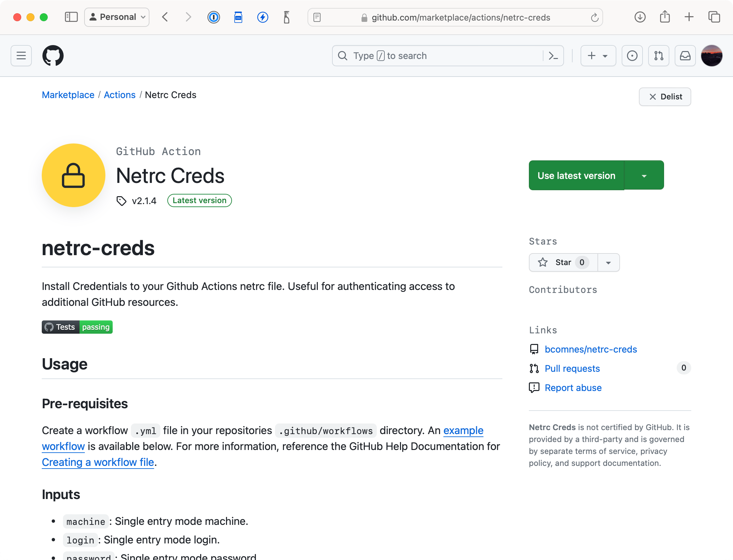
Task: Go forward in Safari
Action: 188,17
